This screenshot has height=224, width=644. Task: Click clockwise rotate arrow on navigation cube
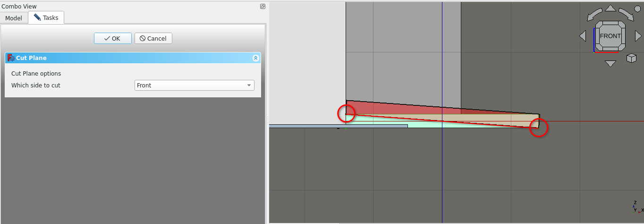click(x=626, y=14)
